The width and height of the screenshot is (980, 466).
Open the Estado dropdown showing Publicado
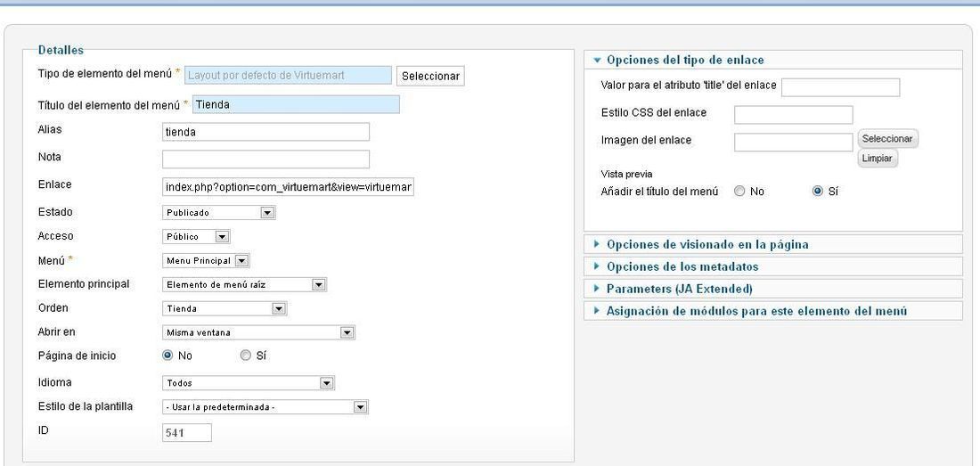click(x=219, y=212)
